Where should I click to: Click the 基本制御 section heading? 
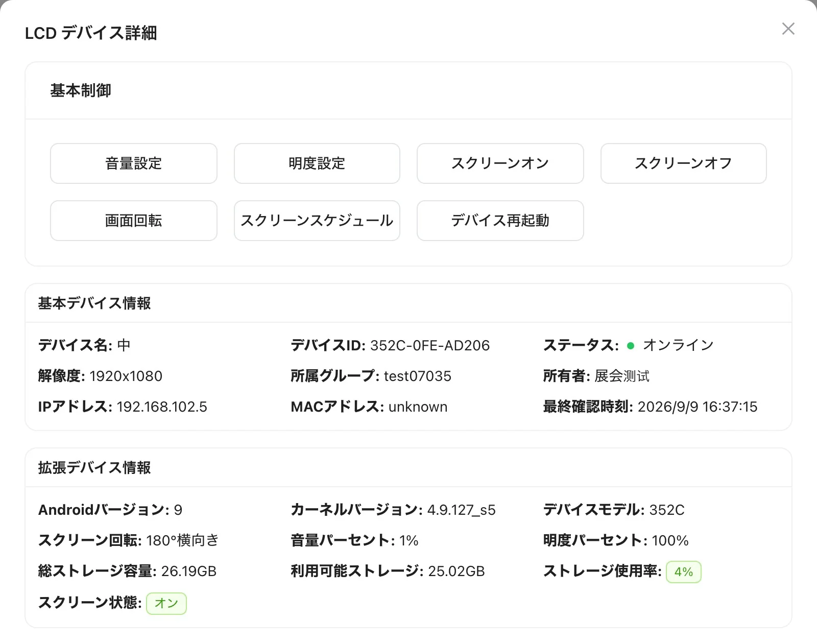click(x=81, y=90)
